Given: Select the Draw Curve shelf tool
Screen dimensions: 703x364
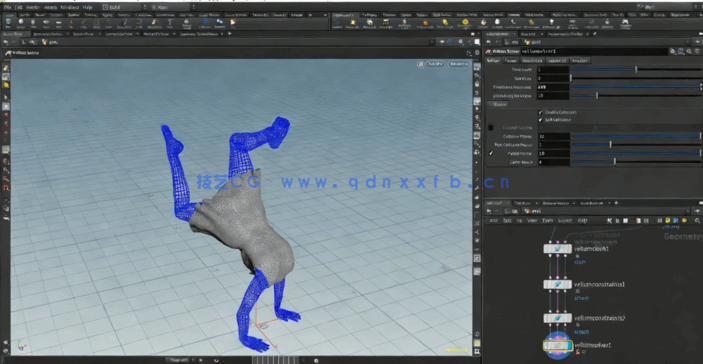Looking at the screenshot, I should [125, 23].
